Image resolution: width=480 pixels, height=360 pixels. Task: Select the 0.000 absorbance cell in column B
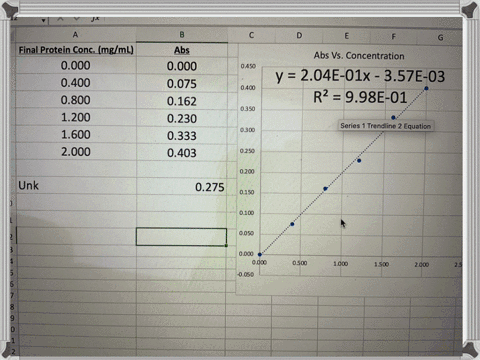tap(182, 66)
